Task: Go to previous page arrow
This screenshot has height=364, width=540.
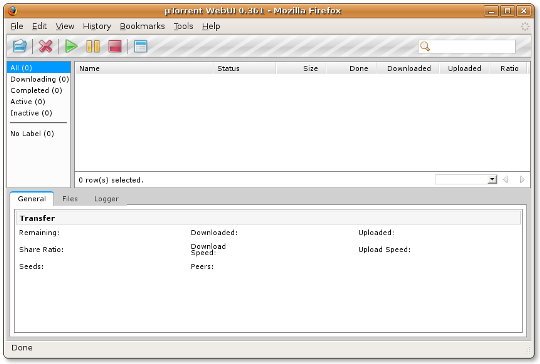Action: pyautogui.click(x=506, y=179)
